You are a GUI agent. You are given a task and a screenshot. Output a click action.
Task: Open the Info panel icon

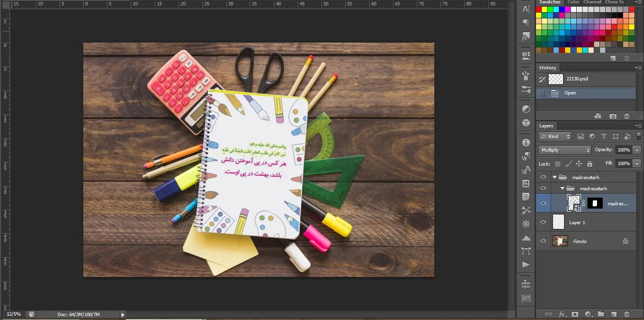point(526,142)
